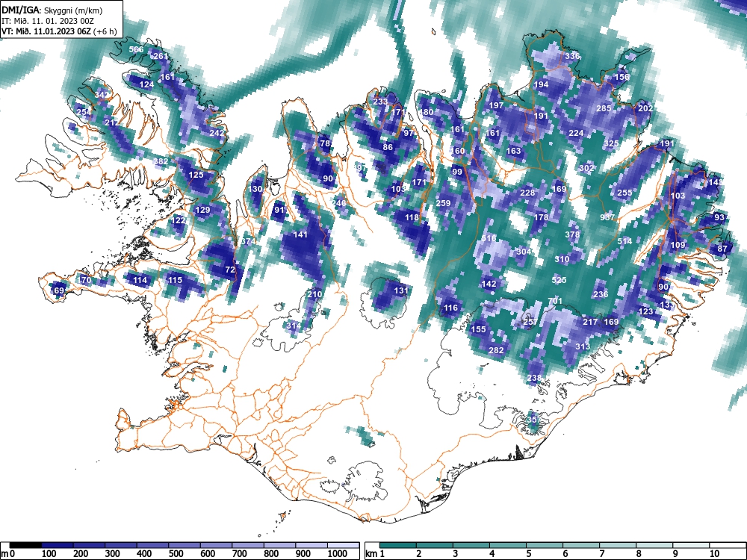
Task: Click the 142 map value
Action: (x=489, y=284)
